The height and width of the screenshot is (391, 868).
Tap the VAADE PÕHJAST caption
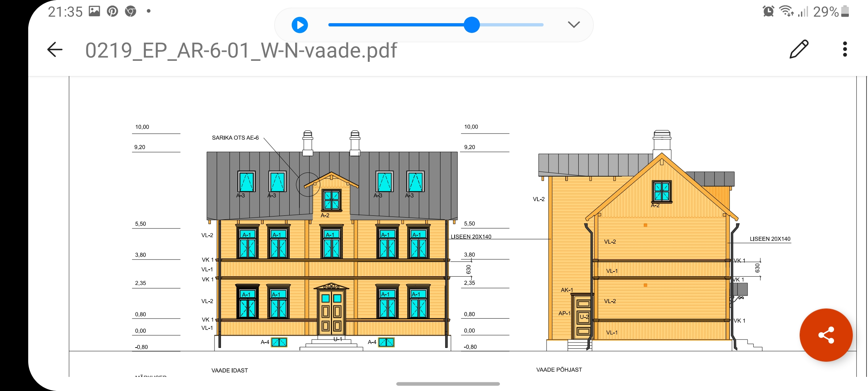(559, 370)
